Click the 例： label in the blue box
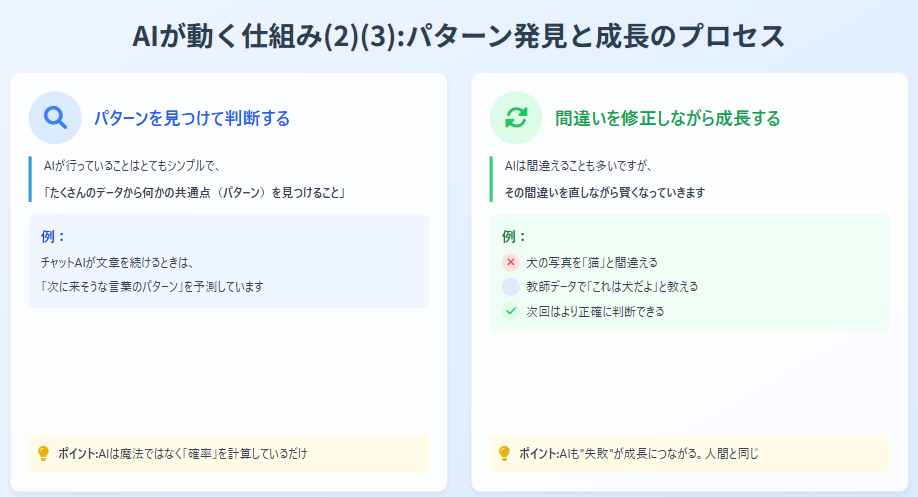This screenshot has height=497, width=918. pyautogui.click(x=53, y=237)
